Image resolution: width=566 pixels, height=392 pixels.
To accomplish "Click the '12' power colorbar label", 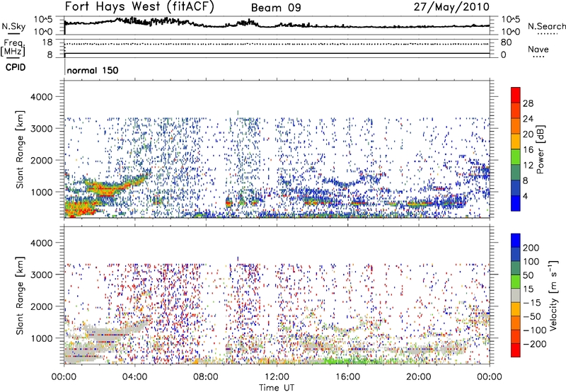I will 528,166.
